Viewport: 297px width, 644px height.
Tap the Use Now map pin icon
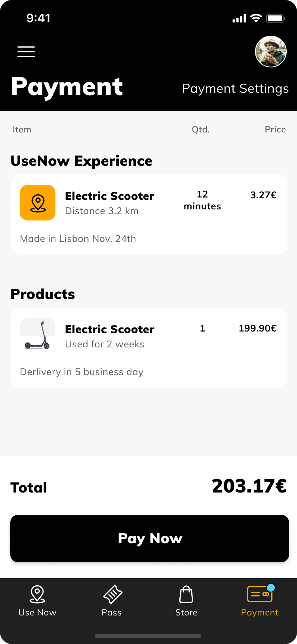point(37,594)
